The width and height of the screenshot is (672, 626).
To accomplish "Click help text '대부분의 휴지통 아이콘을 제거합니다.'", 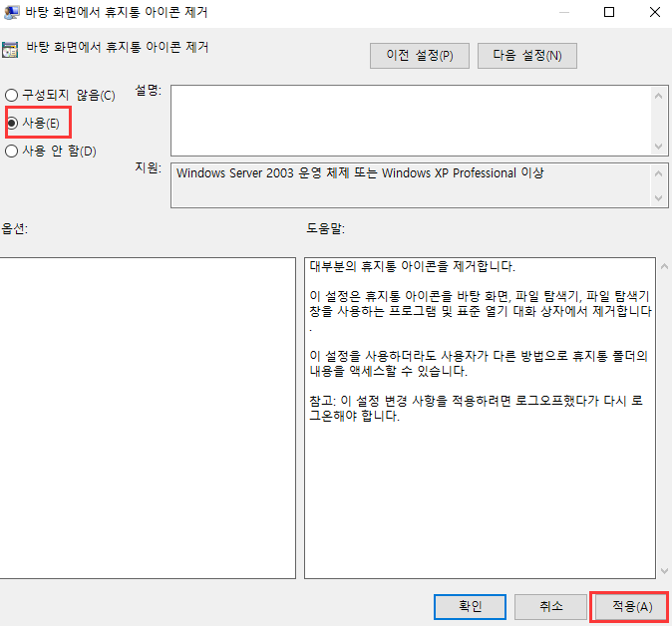I will (x=413, y=266).
